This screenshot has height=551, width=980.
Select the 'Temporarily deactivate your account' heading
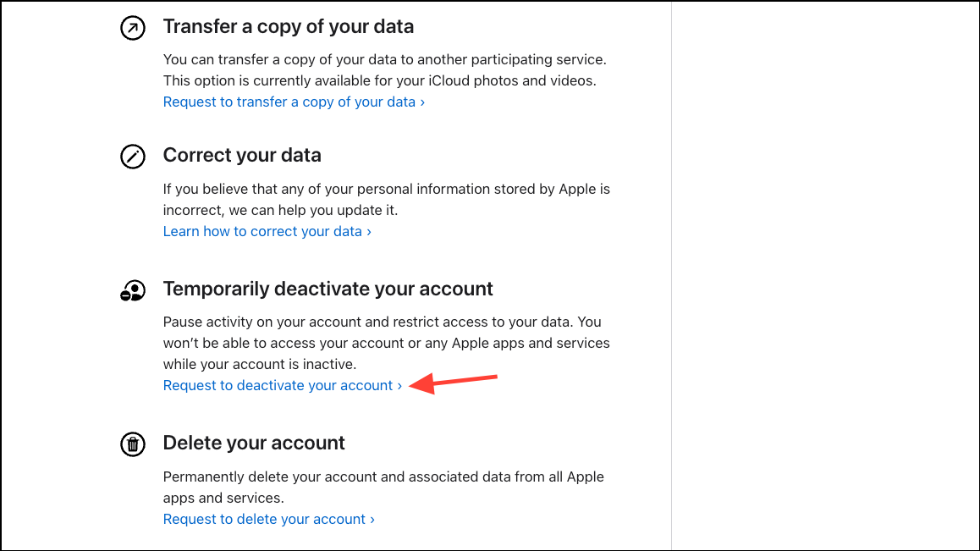pyautogui.click(x=328, y=289)
